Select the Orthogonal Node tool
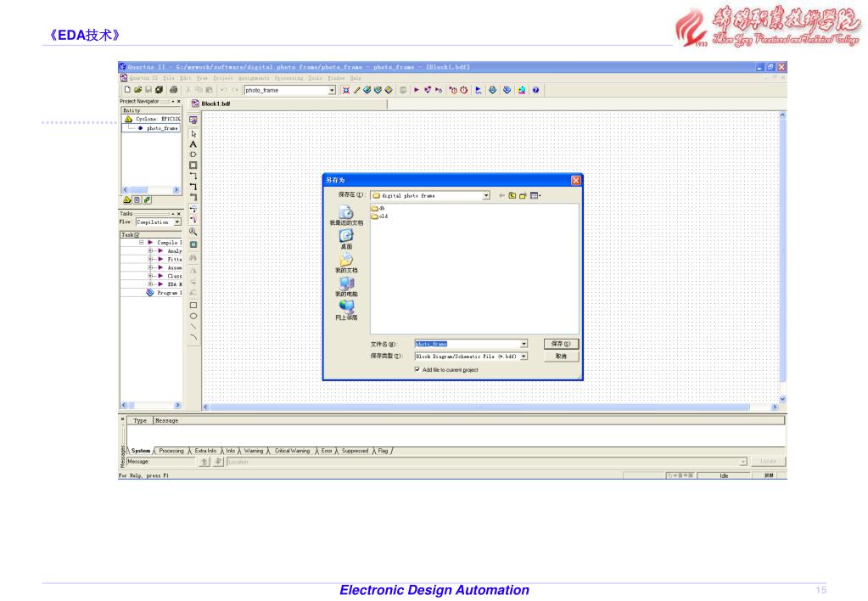The height and width of the screenshot is (601, 868). (x=193, y=176)
